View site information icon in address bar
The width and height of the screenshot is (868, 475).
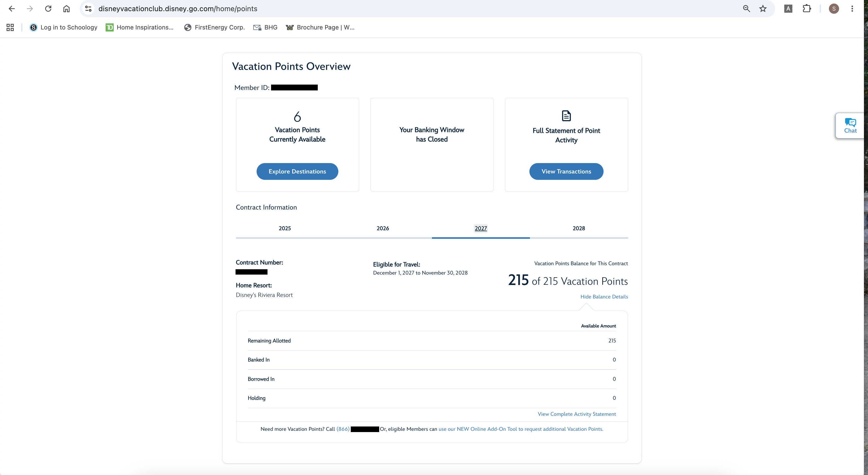tap(88, 9)
